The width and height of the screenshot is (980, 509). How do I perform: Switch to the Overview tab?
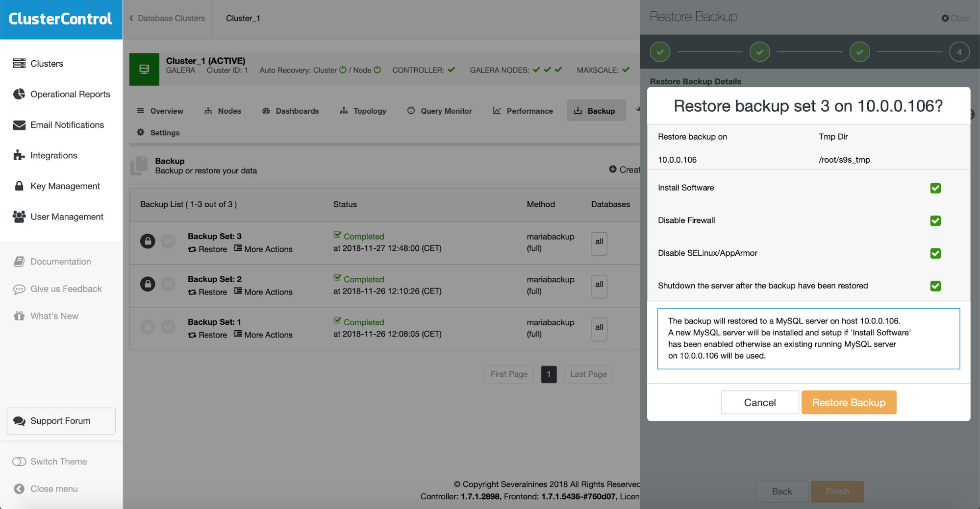click(160, 111)
